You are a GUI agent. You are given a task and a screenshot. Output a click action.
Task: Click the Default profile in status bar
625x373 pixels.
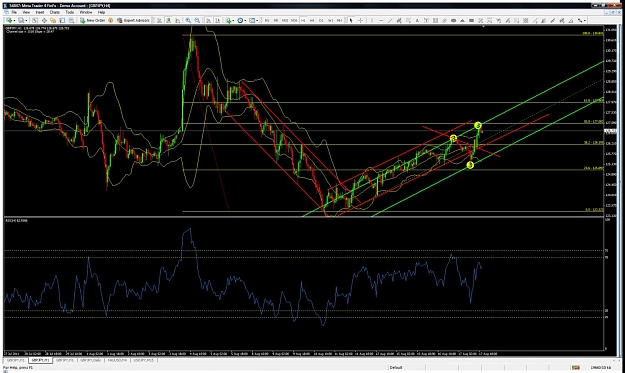click(396, 367)
